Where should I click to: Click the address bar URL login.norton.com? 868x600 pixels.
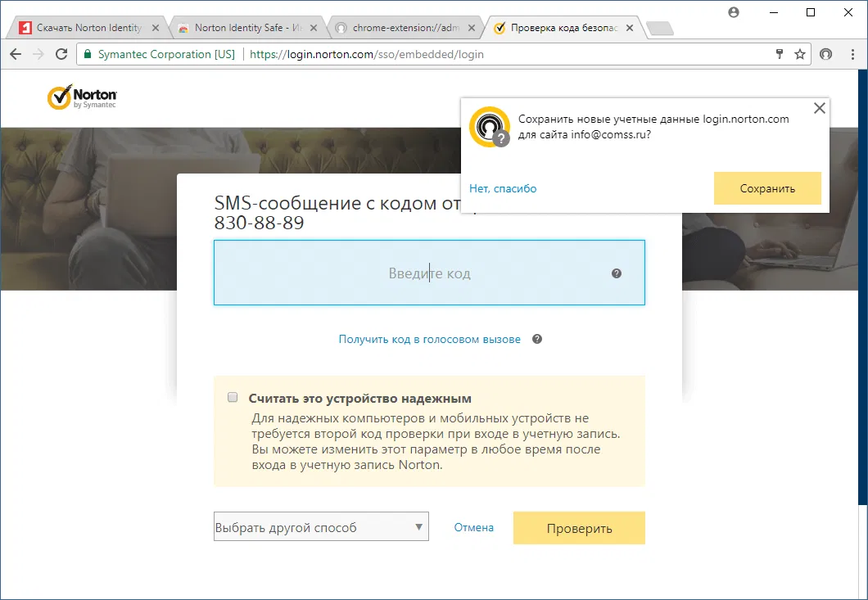click(x=367, y=54)
